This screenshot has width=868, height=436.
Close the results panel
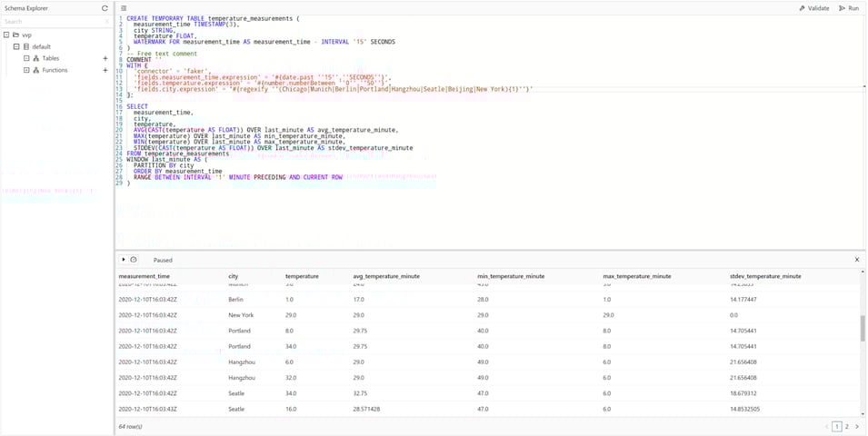click(856, 260)
